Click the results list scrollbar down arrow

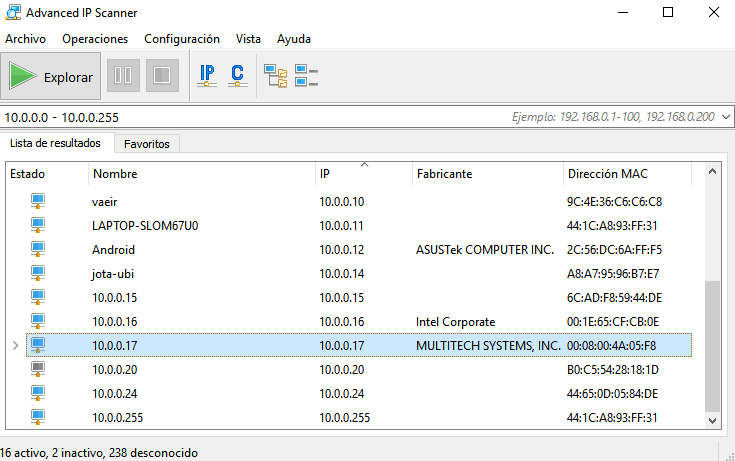point(712,421)
